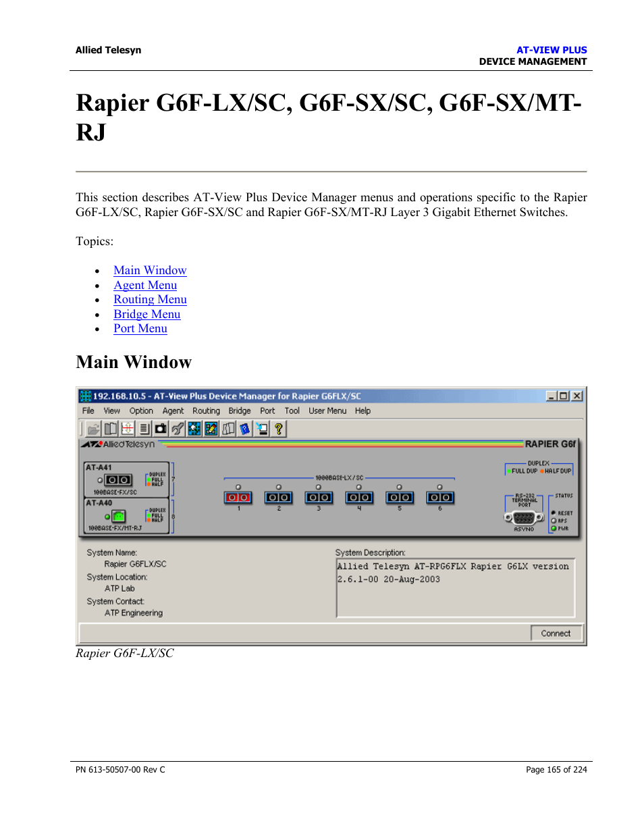644x834 pixels.
Task: Open the Port menu
Action: [x=267, y=411]
